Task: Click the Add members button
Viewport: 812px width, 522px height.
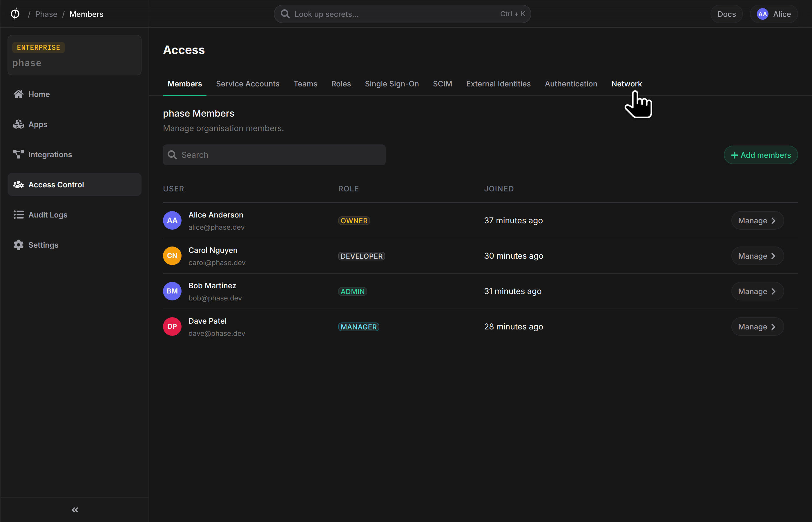Action: (x=761, y=155)
